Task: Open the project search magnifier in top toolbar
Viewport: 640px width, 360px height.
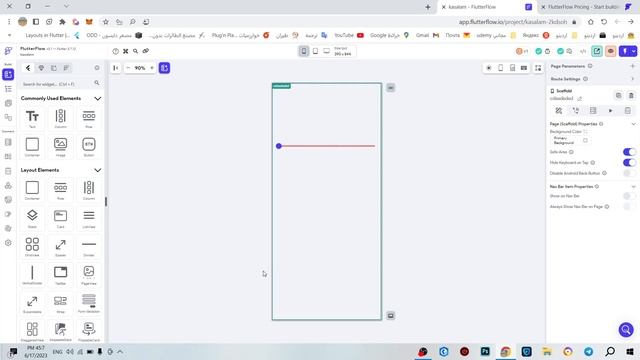Action: click(x=136, y=51)
